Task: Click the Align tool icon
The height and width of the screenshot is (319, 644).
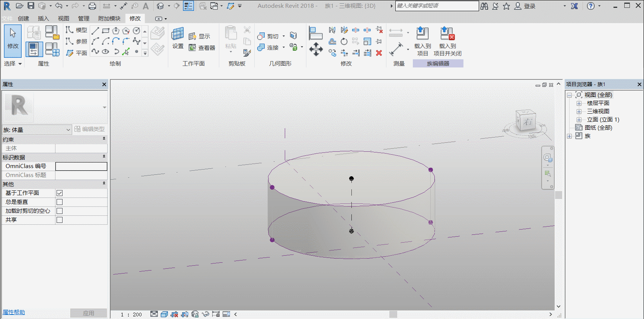Action: point(316,33)
